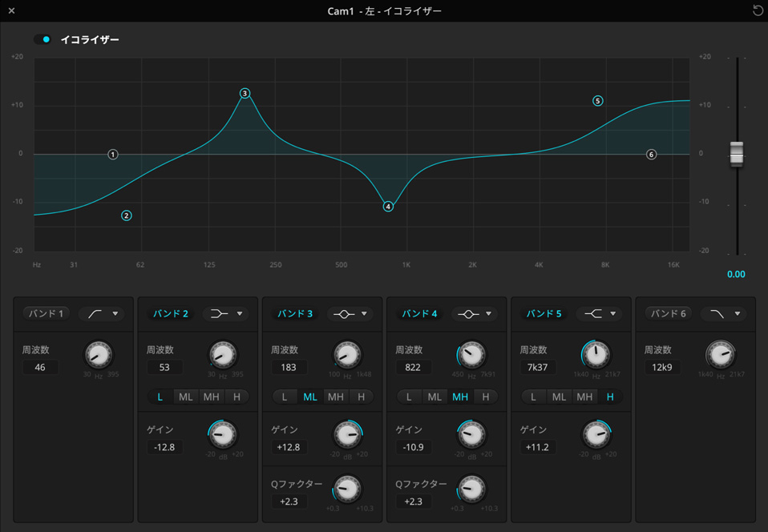Click バンド 4 周波数 value field 822
The image size is (768, 532).
pyautogui.click(x=414, y=368)
